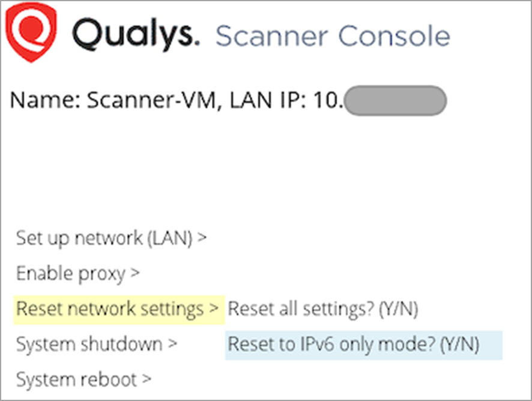
Task: Expand the chevron next to "Enable proxy"
Action: (x=133, y=273)
